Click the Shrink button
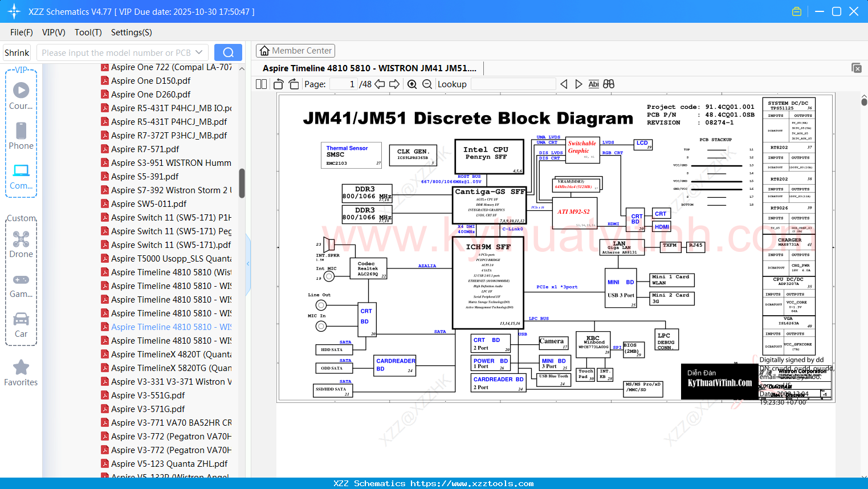The image size is (868, 489). coord(17,52)
